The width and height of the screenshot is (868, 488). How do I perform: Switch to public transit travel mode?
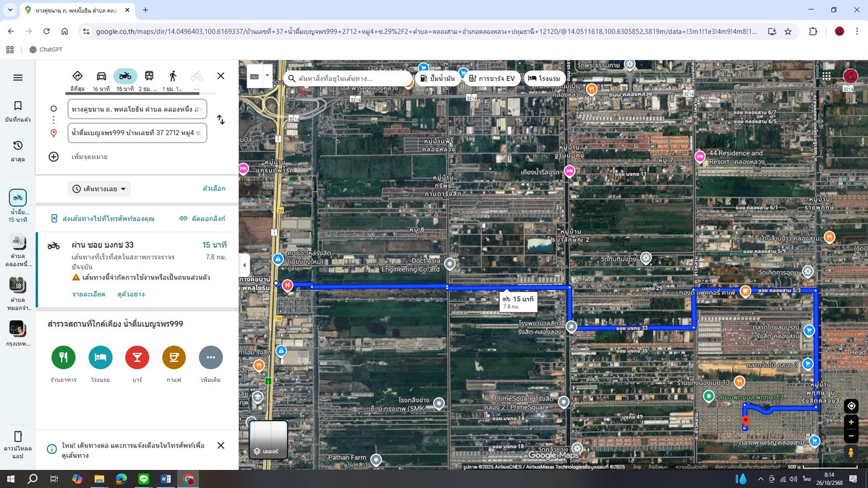149,77
